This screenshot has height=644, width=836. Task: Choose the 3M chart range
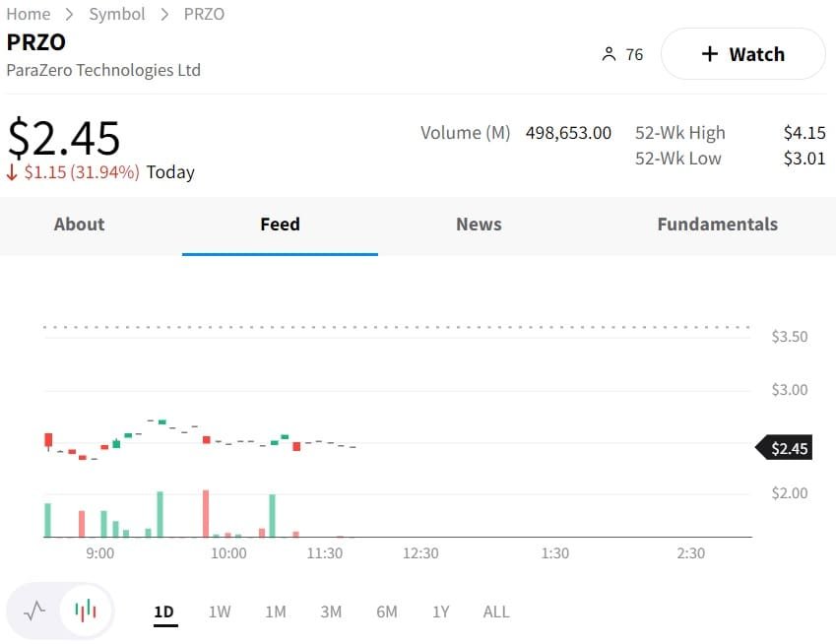(331, 612)
